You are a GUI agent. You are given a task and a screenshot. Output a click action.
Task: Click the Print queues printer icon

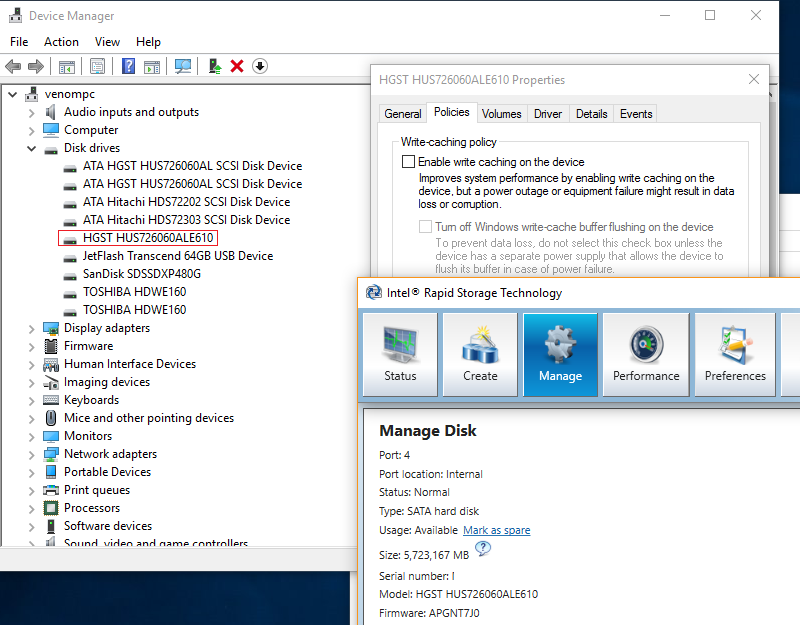[51, 490]
